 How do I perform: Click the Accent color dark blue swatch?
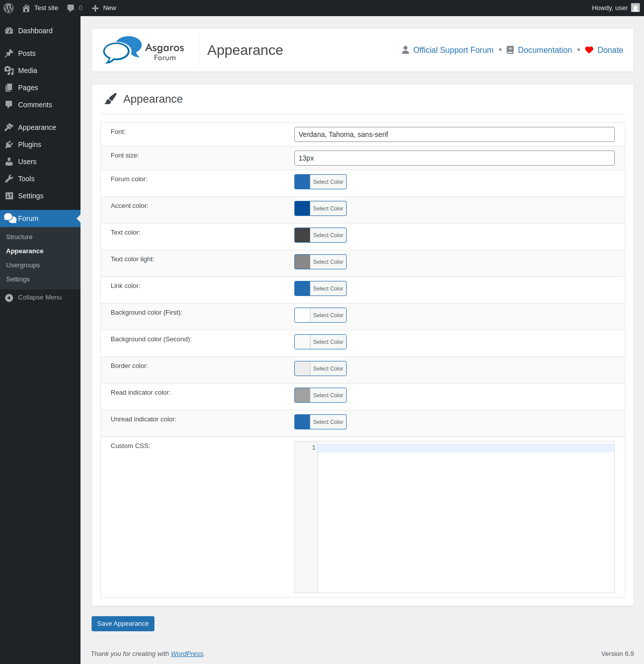click(x=302, y=208)
